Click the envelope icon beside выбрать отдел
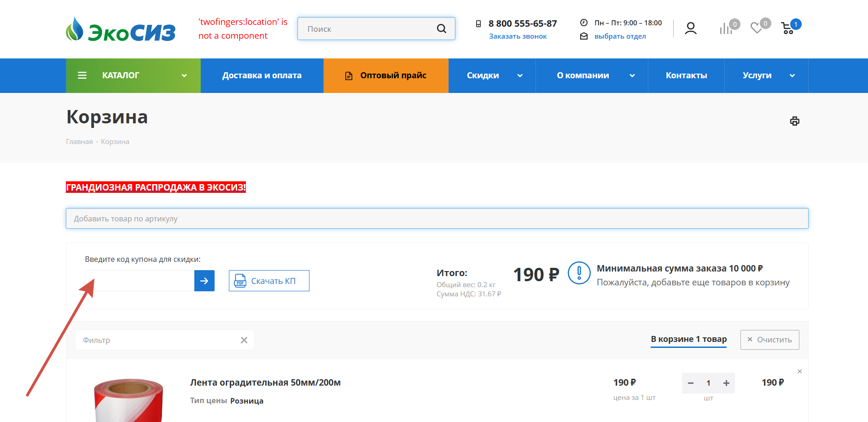The width and height of the screenshot is (868, 422). pyautogui.click(x=584, y=36)
